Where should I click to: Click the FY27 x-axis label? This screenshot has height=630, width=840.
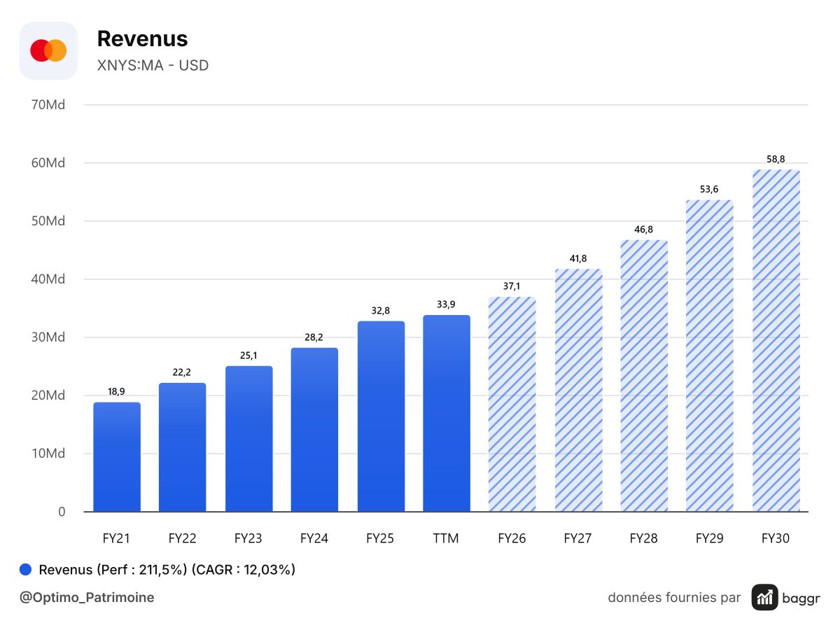tap(579, 538)
